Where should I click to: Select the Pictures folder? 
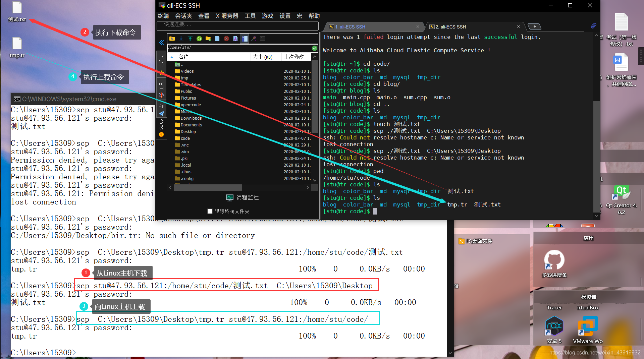(x=239, y=98)
